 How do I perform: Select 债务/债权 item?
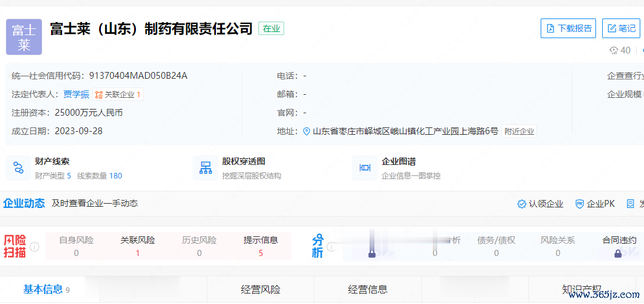point(496,247)
